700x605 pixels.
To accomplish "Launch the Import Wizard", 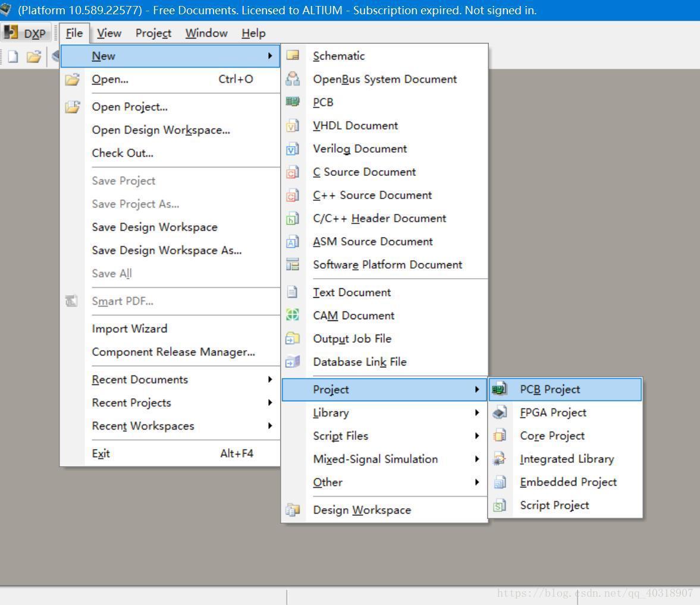I will (170, 329).
